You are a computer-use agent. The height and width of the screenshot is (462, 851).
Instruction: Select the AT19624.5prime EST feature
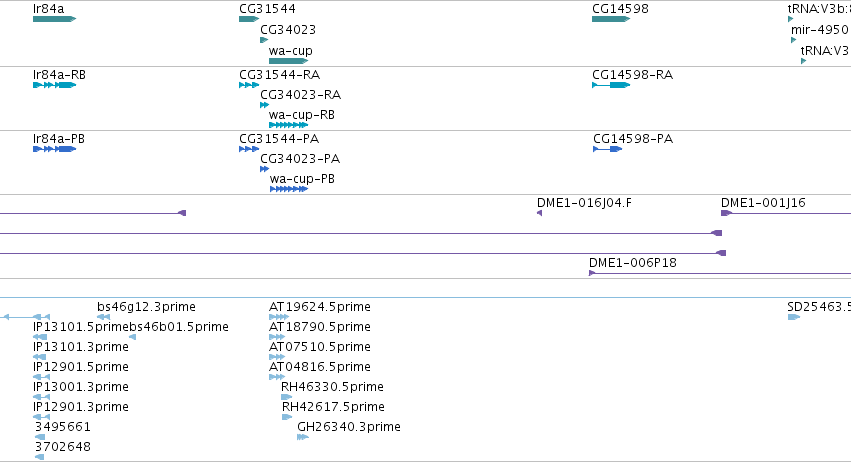278,317
